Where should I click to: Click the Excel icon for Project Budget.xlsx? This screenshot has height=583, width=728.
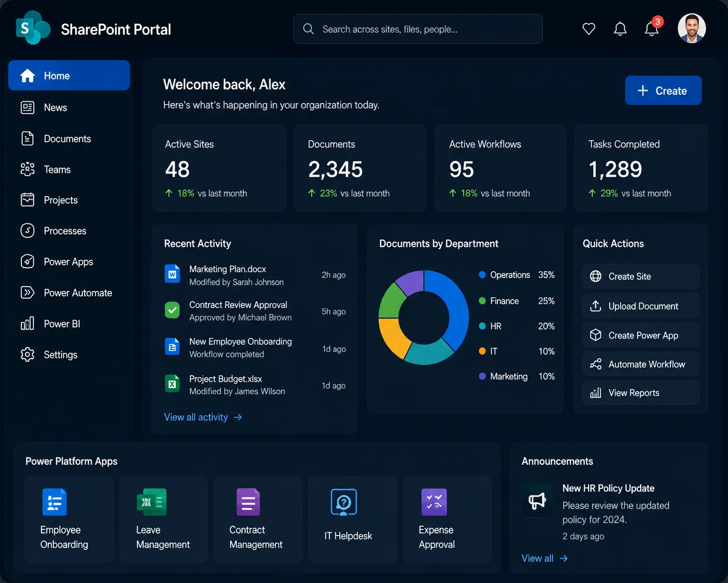click(x=172, y=383)
